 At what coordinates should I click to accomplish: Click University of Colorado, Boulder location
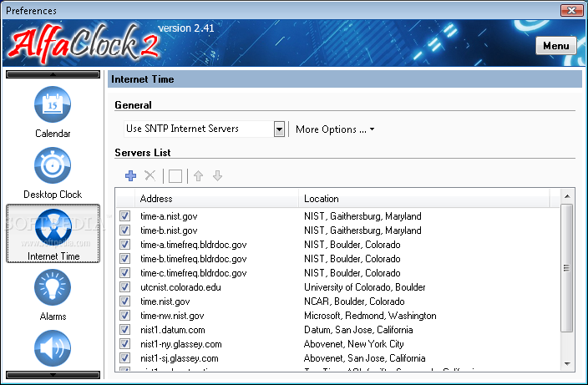click(364, 287)
